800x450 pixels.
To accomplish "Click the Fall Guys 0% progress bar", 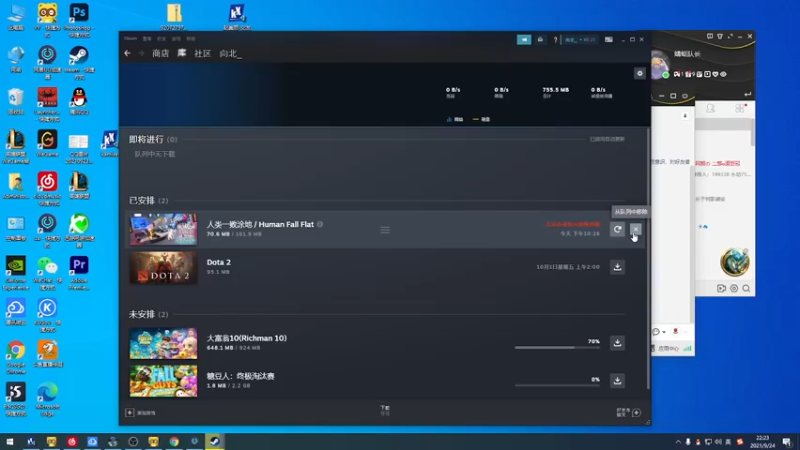I will (557, 385).
